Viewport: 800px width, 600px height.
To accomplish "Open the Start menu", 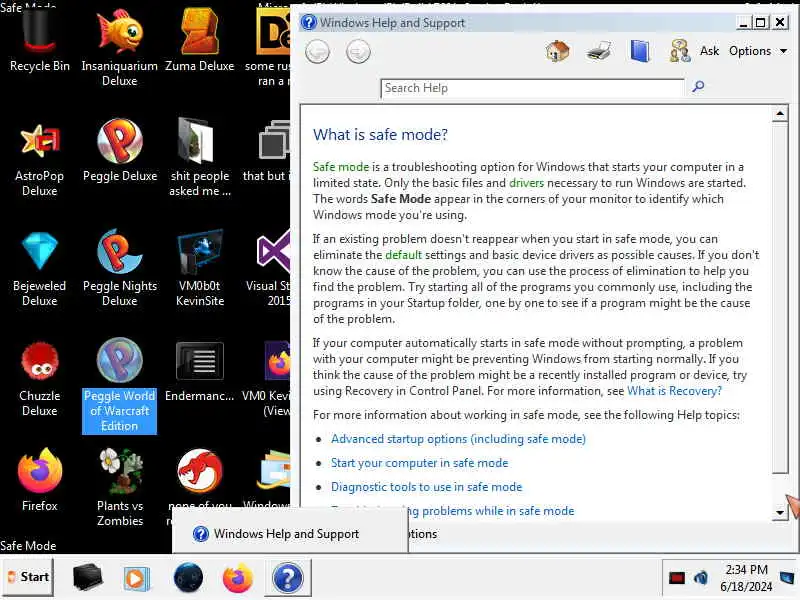I will 28,577.
